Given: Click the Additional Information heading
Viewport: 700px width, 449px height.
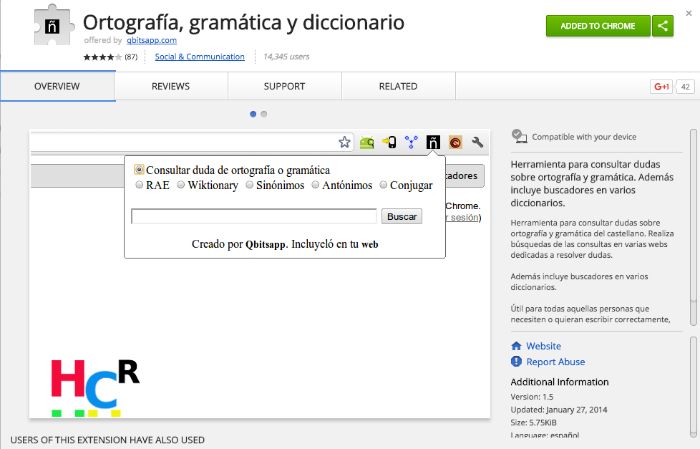Looking at the screenshot, I should (x=559, y=382).
